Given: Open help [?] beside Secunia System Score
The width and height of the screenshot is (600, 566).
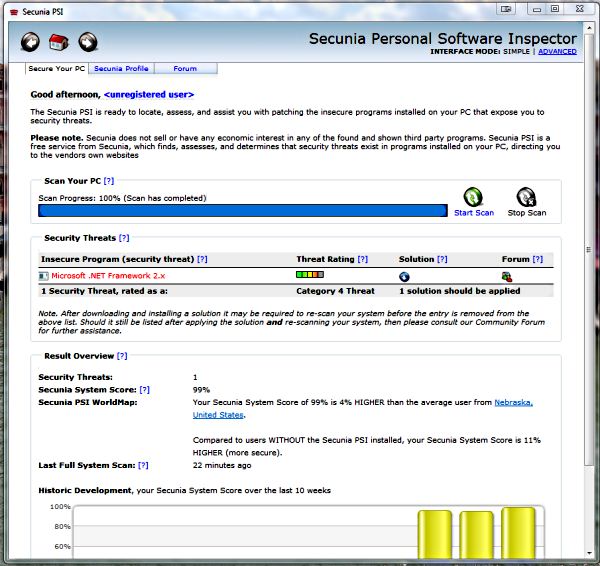Looking at the screenshot, I should [145, 390].
